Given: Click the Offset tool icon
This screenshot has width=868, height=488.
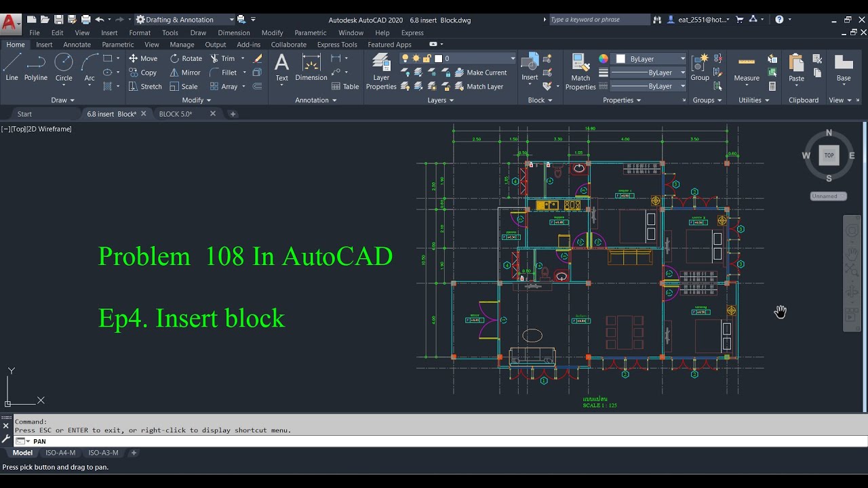Looking at the screenshot, I should [x=257, y=87].
